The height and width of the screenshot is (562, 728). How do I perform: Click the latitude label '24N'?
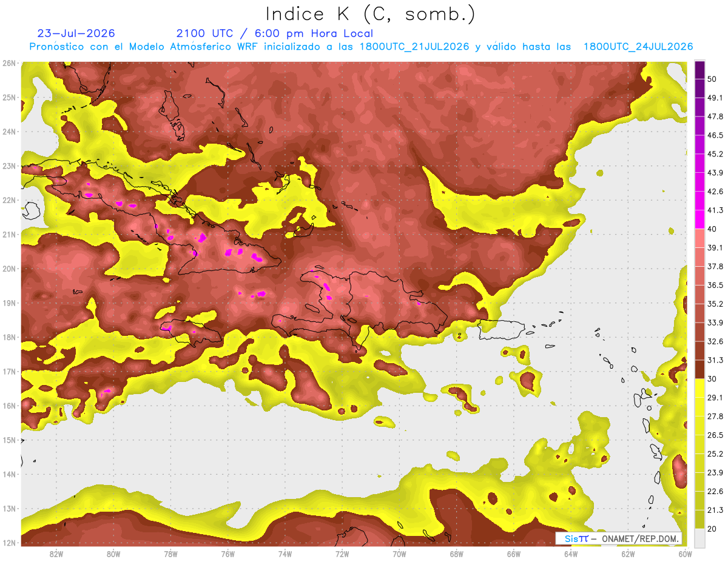coord(9,132)
